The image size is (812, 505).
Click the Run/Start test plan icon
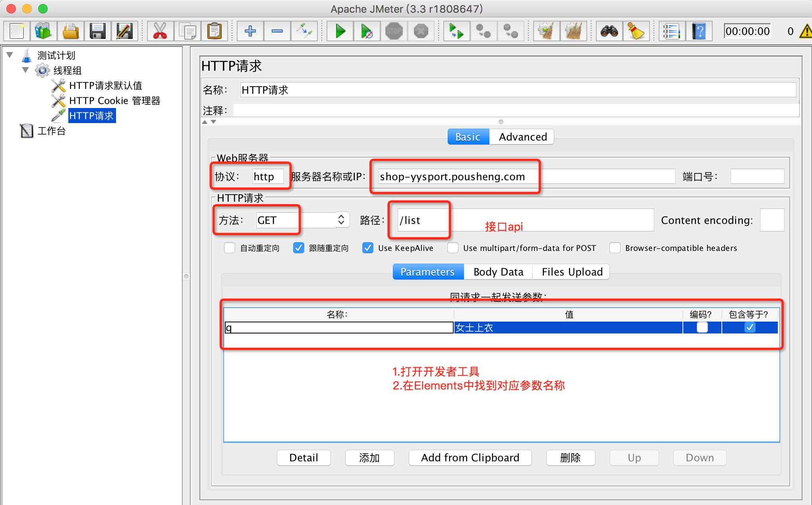(340, 30)
